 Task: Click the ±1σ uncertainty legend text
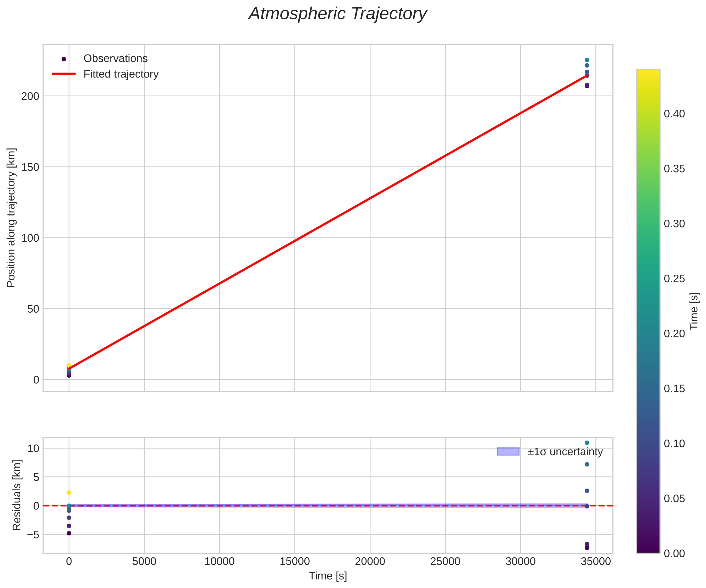(x=565, y=452)
